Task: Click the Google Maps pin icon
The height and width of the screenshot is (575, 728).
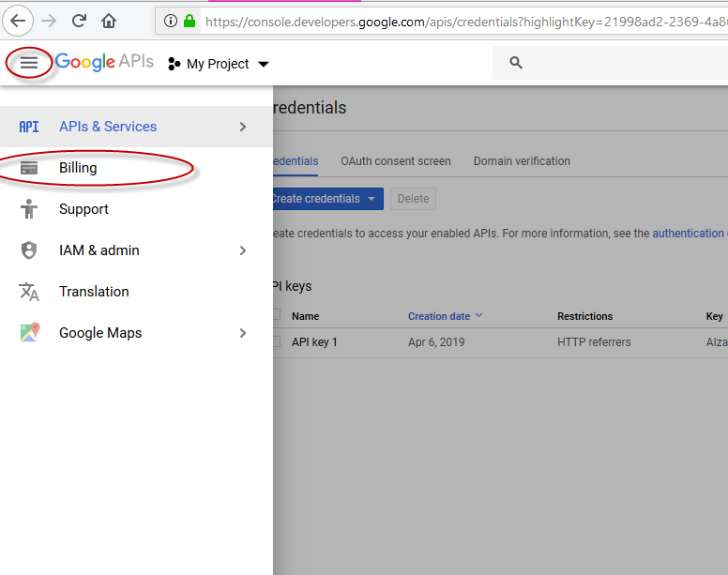Action: (x=30, y=332)
